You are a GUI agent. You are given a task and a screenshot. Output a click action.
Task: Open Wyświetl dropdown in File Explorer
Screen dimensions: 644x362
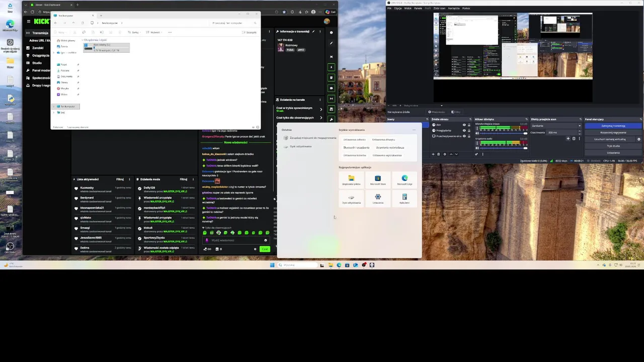point(154,32)
